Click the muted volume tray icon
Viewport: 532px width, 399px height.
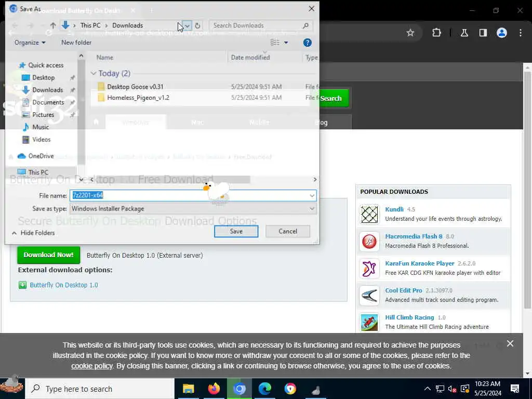pos(453,389)
